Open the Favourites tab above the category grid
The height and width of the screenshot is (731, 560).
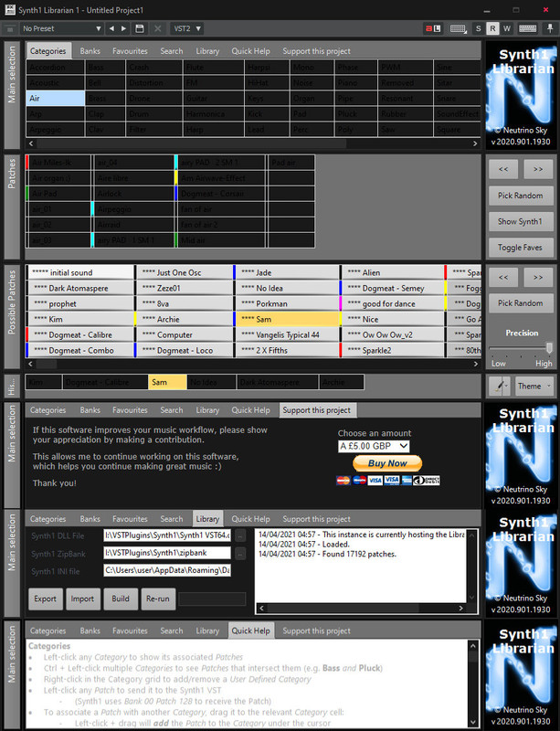[x=130, y=51]
